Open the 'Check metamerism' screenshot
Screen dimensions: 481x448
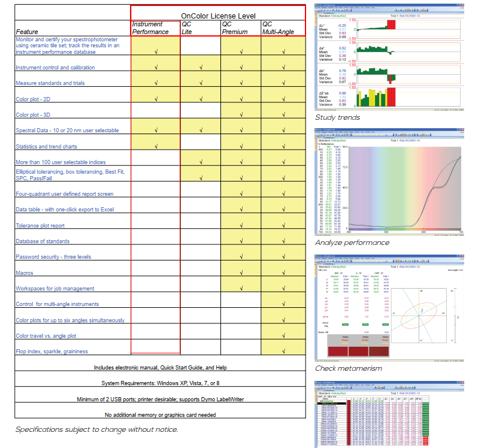[x=389, y=308]
